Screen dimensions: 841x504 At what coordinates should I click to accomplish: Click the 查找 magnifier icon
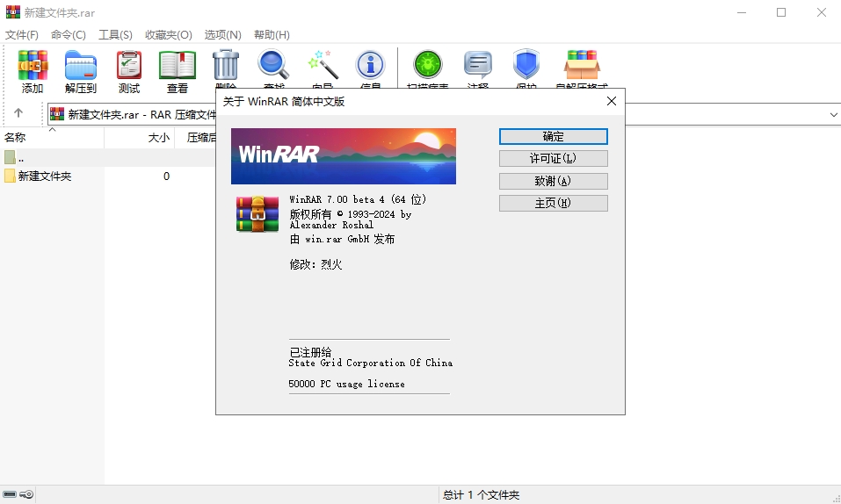pyautogui.click(x=273, y=66)
